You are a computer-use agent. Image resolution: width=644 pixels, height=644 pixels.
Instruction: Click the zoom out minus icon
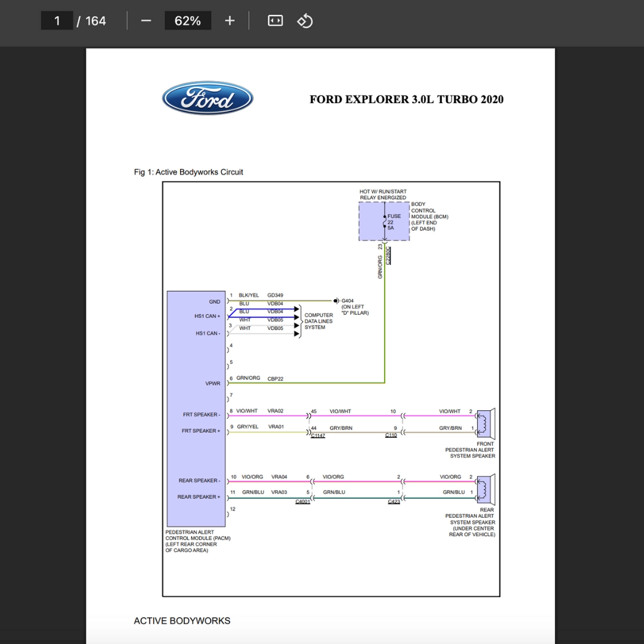tap(146, 20)
